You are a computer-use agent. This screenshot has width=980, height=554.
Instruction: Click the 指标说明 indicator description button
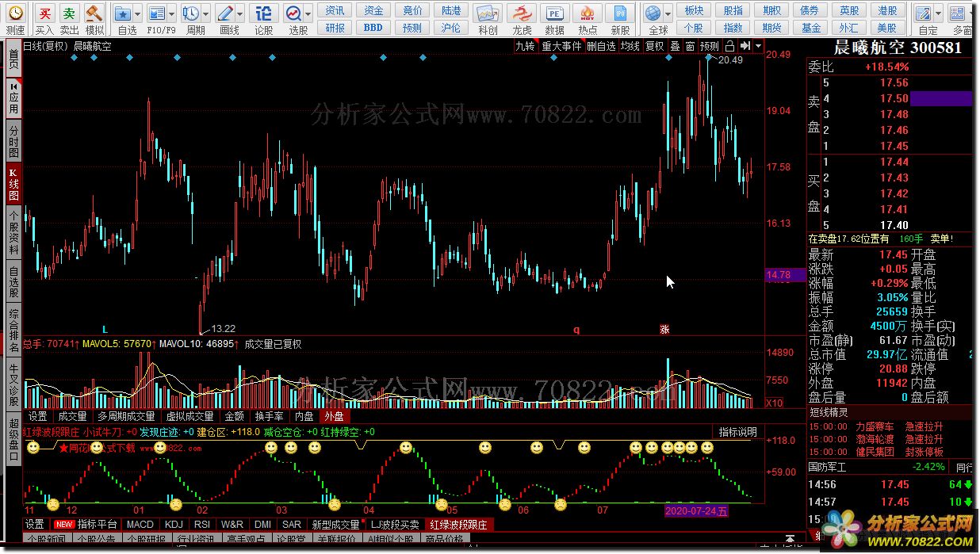(x=737, y=432)
